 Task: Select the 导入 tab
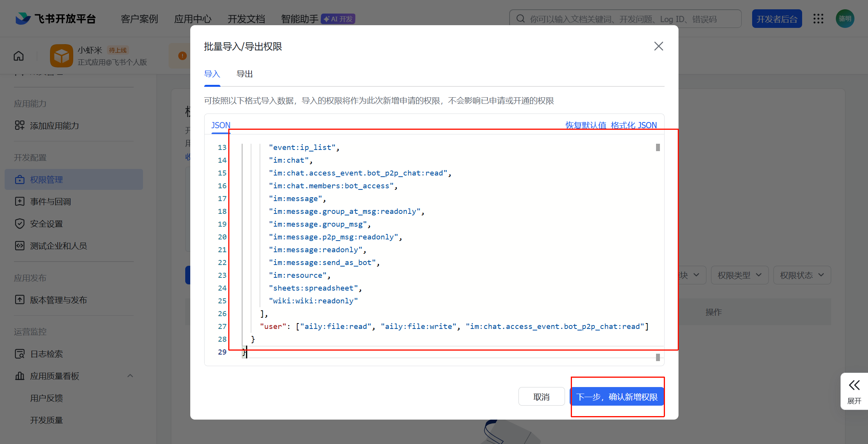pos(212,74)
